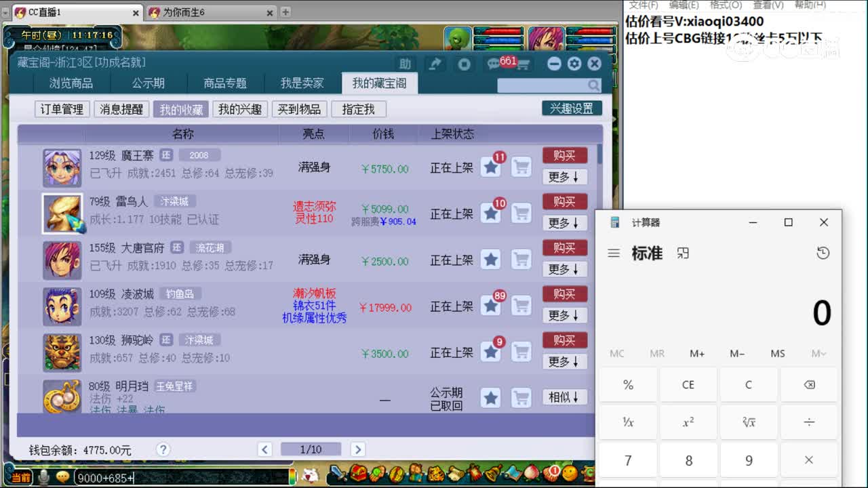The height and width of the screenshot is (488, 868).
Task: Open the calculator hamburger navigation menu
Action: [x=614, y=253]
